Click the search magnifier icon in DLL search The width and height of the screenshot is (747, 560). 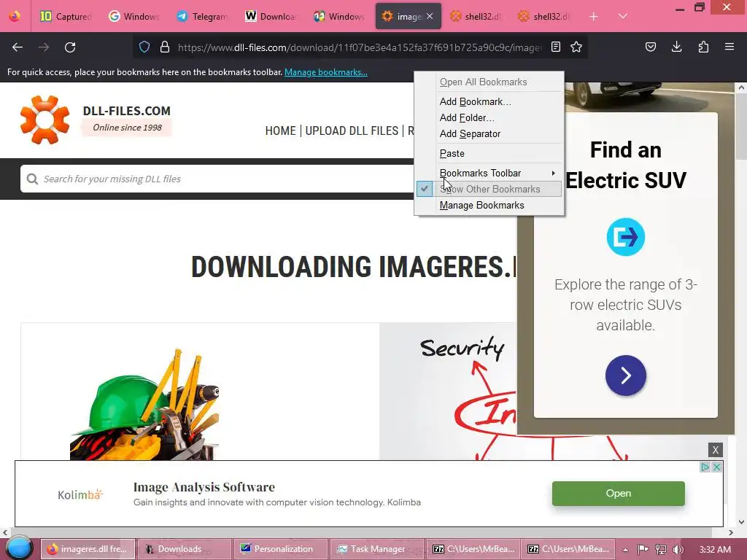(32, 179)
